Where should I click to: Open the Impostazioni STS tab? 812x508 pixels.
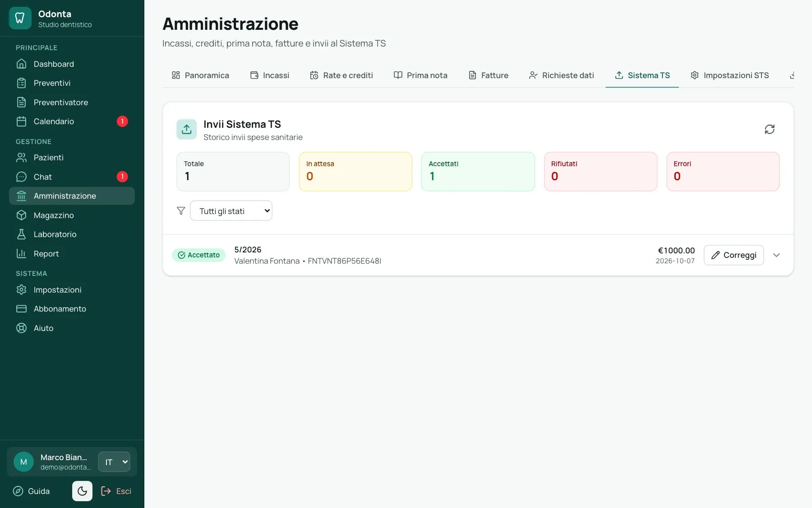(729, 75)
